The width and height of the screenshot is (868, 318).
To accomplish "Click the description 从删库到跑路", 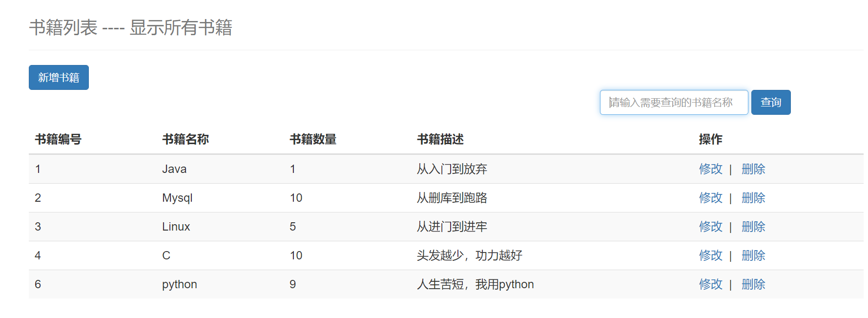I will (x=452, y=198).
